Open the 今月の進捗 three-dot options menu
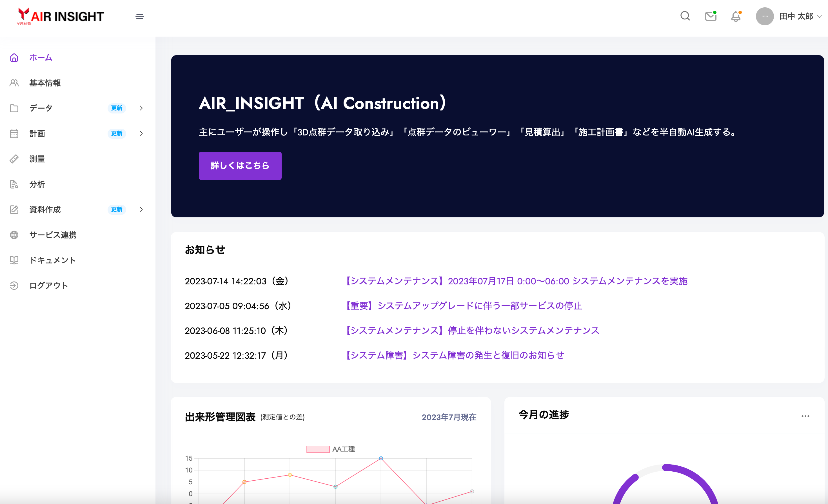 pyautogui.click(x=805, y=416)
